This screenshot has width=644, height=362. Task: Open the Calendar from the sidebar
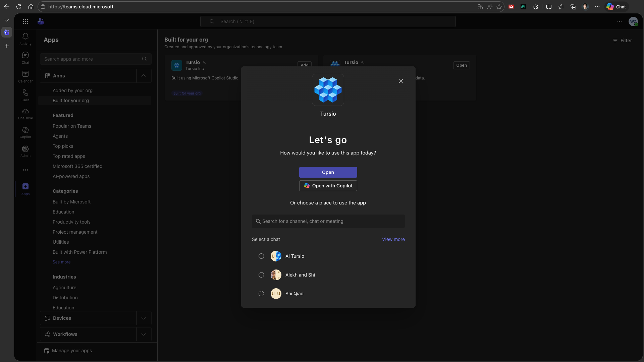[25, 76]
